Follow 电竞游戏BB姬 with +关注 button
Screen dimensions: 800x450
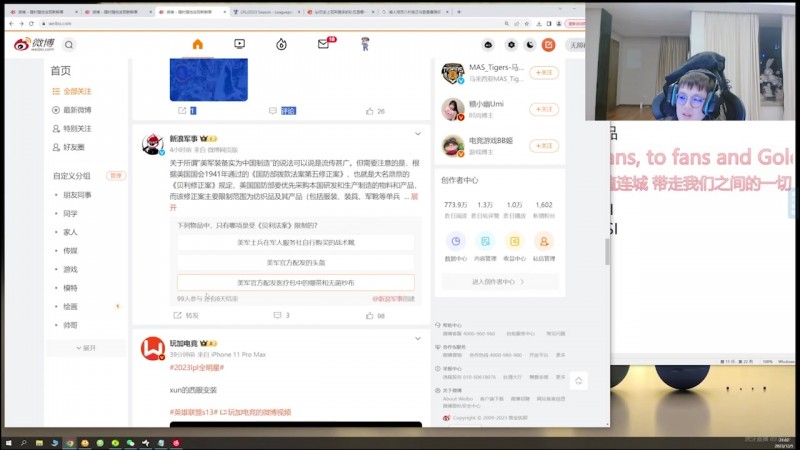tap(544, 146)
